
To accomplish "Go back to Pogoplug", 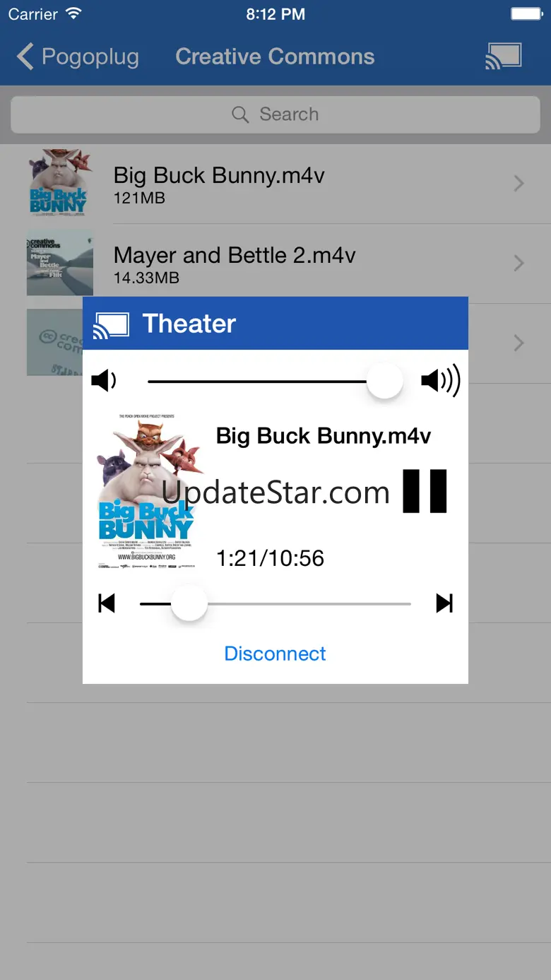I will [x=78, y=57].
